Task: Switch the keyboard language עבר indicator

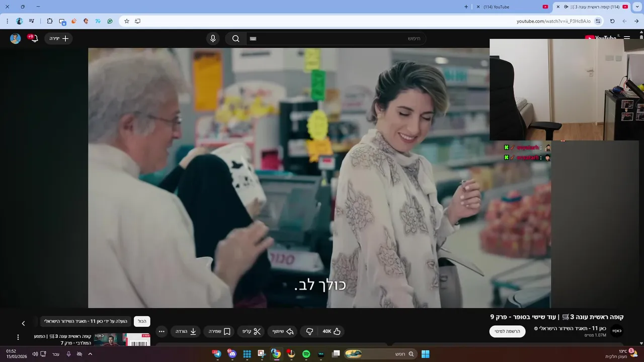Action: pos(56,354)
